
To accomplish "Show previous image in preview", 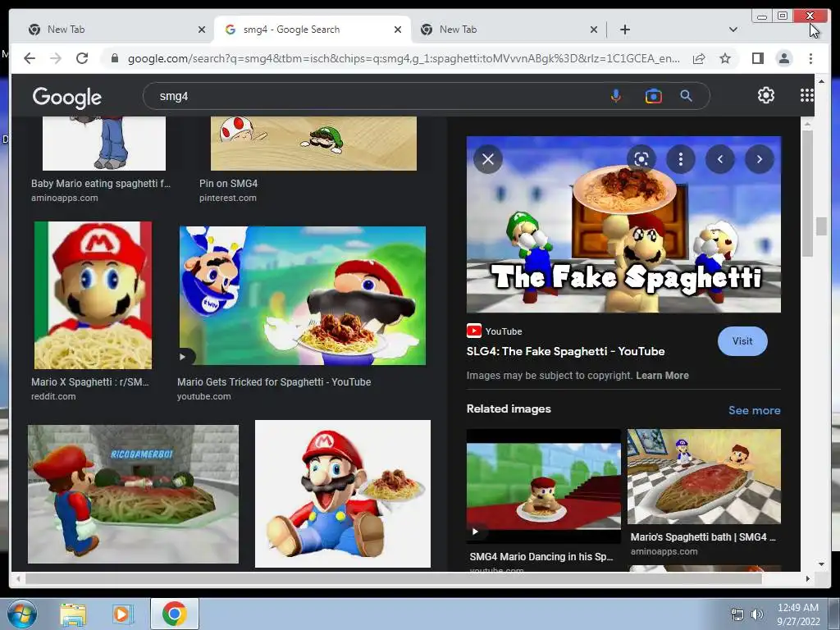I will [719, 159].
